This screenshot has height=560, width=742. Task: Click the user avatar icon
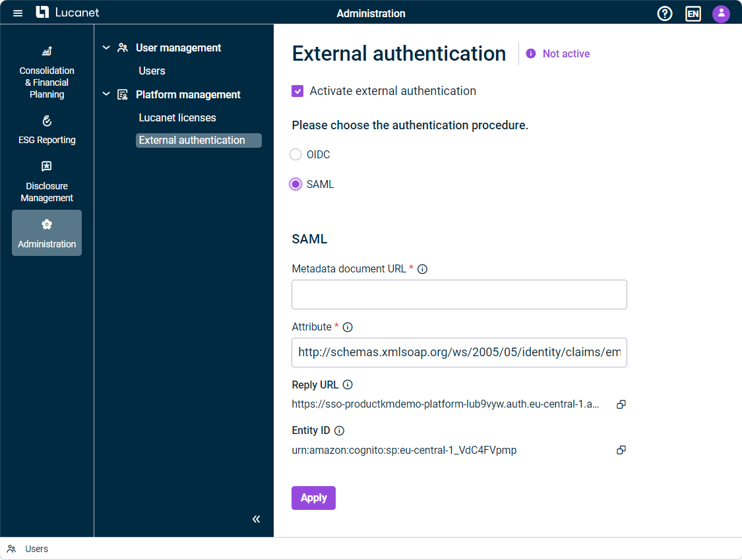pos(721,13)
